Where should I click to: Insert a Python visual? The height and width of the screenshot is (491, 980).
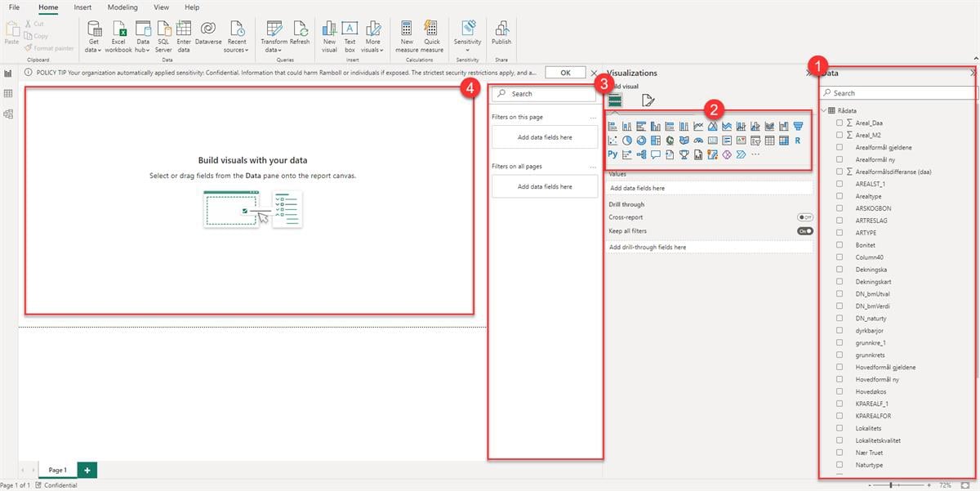(612, 154)
